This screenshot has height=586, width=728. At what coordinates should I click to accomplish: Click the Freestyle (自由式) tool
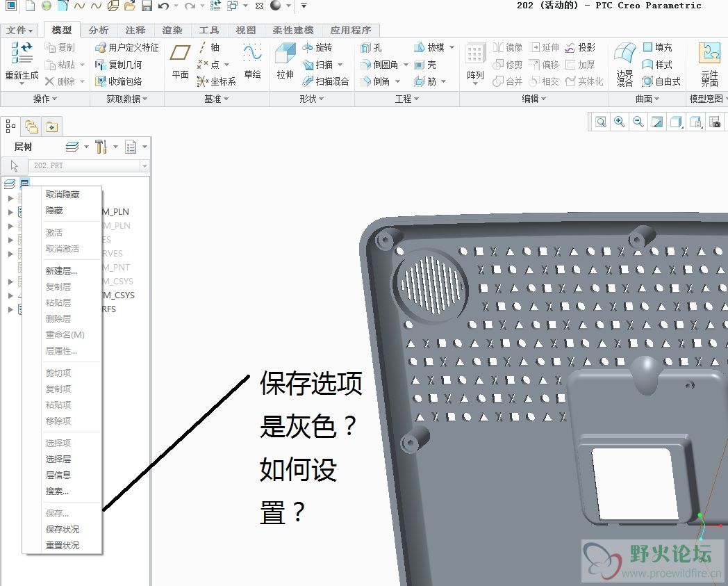tap(661, 82)
